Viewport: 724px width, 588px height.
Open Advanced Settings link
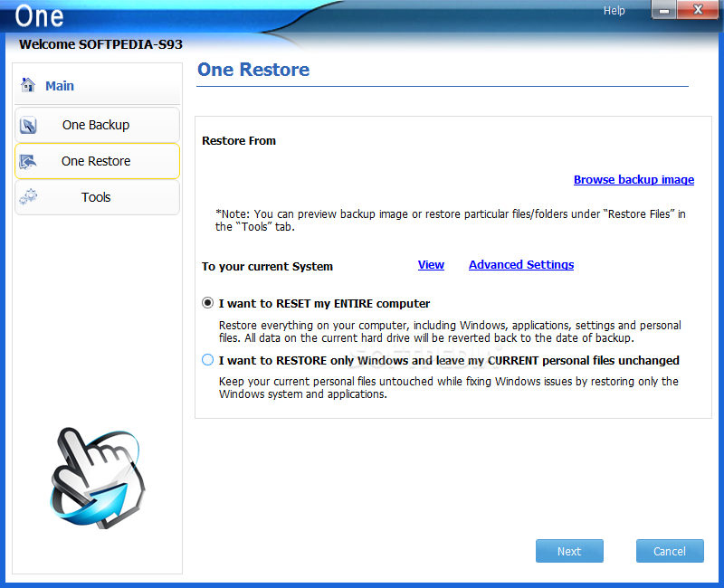[x=521, y=265]
